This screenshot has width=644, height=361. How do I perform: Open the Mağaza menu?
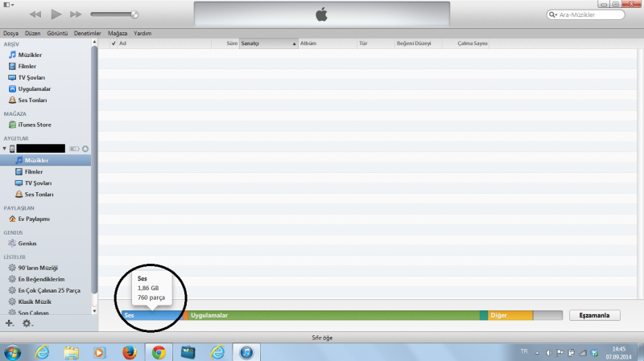[118, 33]
